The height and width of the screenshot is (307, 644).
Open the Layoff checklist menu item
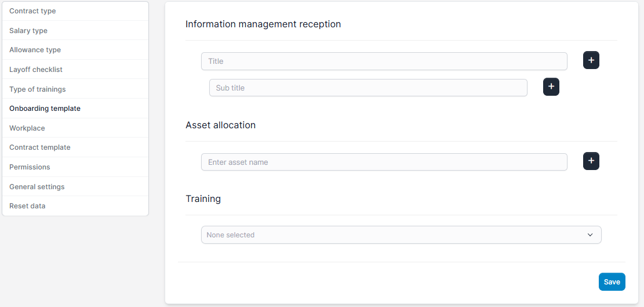(36, 70)
